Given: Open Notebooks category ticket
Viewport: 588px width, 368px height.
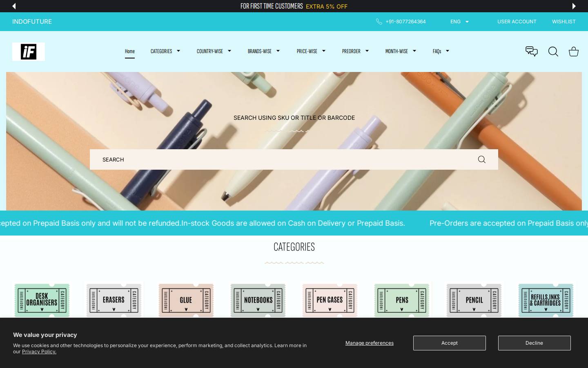Looking at the screenshot, I should [x=258, y=300].
